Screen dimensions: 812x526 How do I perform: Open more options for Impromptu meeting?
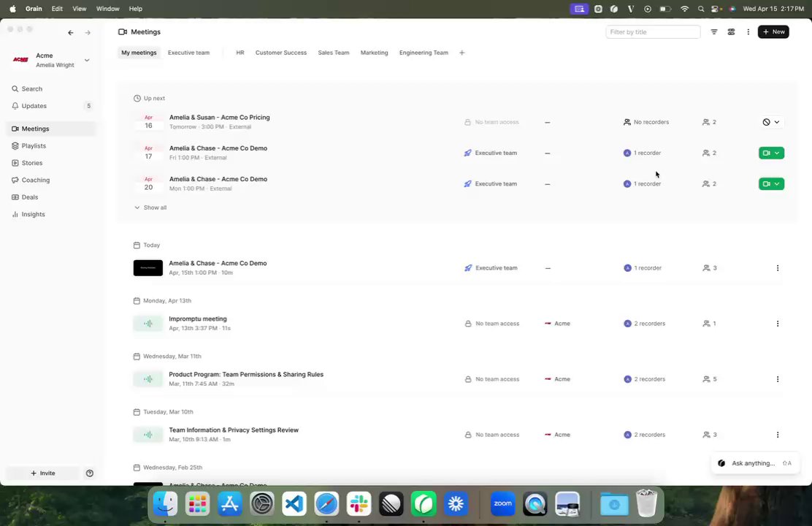pyautogui.click(x=777, y=324)
